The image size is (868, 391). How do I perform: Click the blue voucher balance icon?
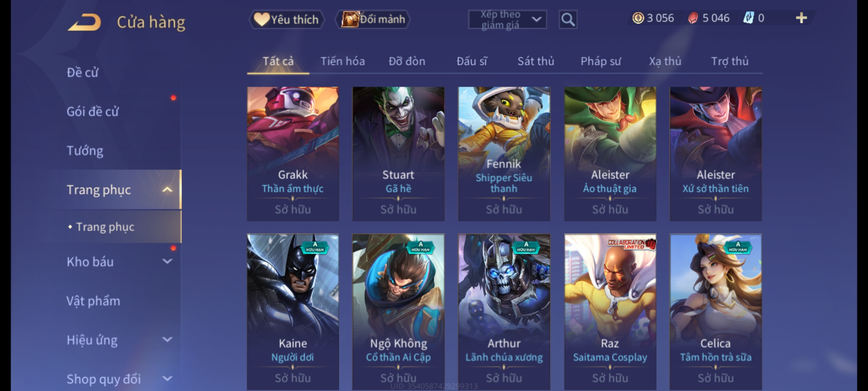coord(748,18)
